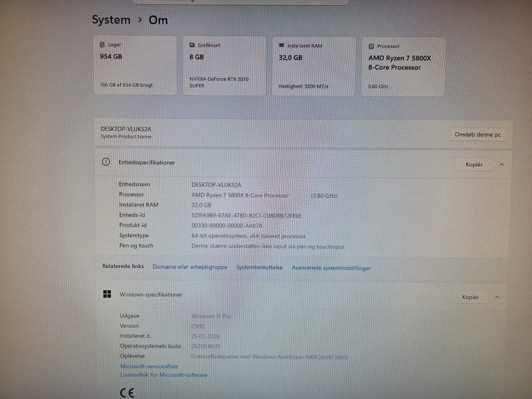
Task: Select the Udgave value Windows 11 Pro
Action: pyautogui.click(x=211, y=316)
